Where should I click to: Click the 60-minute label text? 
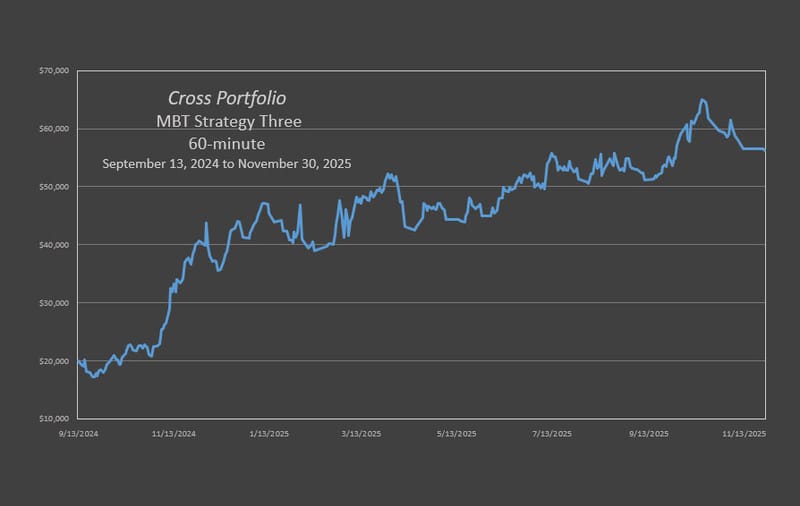pyautogui.click(x=228, y=143)
